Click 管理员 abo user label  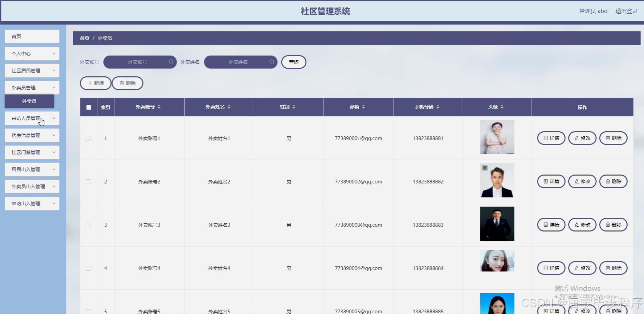(593, 11)
